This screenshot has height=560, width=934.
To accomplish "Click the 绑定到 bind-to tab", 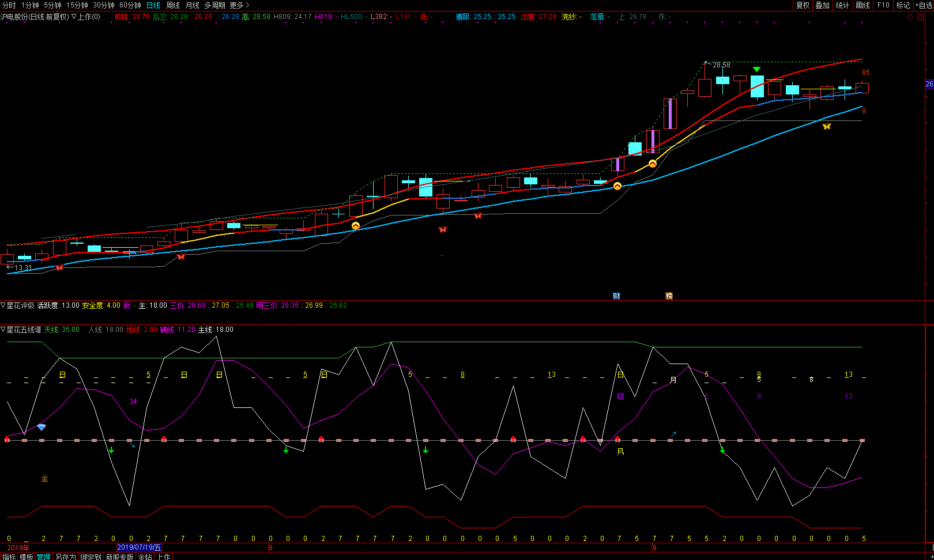I will click(91, 557).
